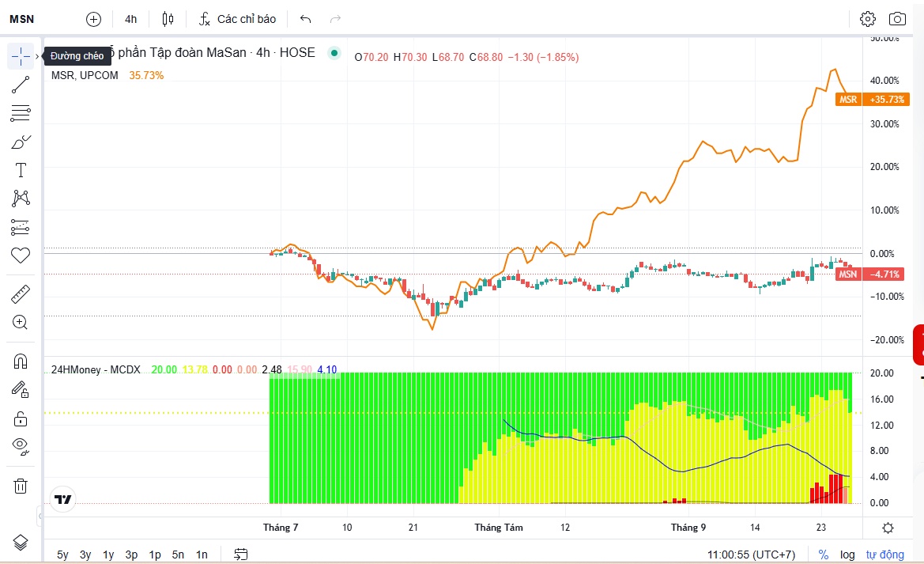Toggle percent scale mode
This screenshot has width=924, height=564.
click(x=824, y=555)
